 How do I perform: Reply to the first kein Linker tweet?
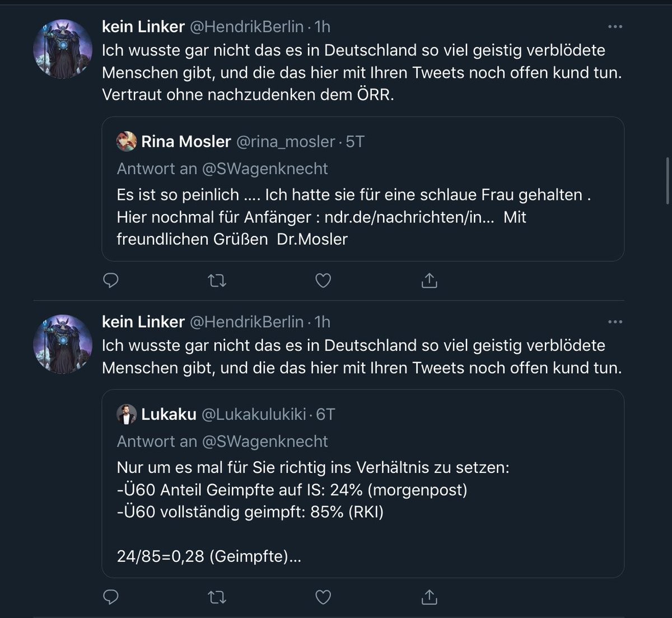(111, 280)
